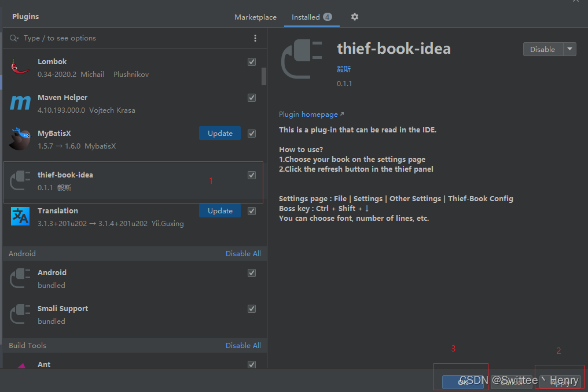Click the Plugins heading label

click(25, 17)
